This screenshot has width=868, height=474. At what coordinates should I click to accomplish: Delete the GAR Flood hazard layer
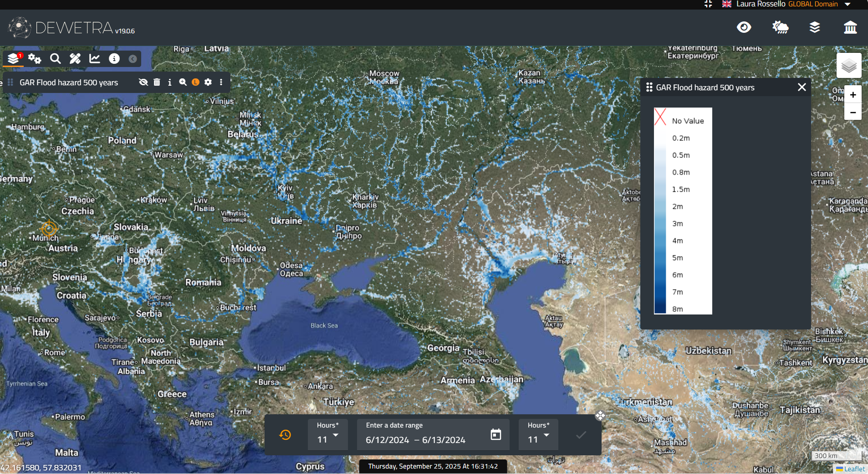[157, 82]
